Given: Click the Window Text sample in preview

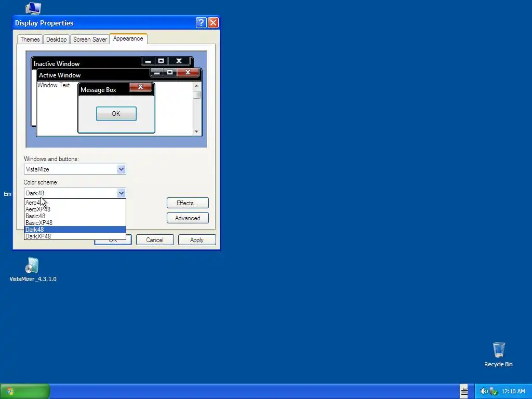Looking at the screenshot, I should point(54,85).
